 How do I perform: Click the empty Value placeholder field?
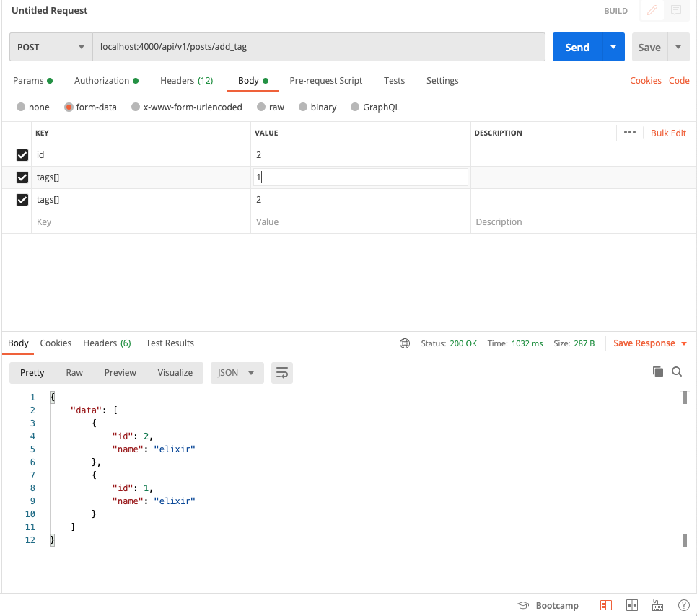361,221
